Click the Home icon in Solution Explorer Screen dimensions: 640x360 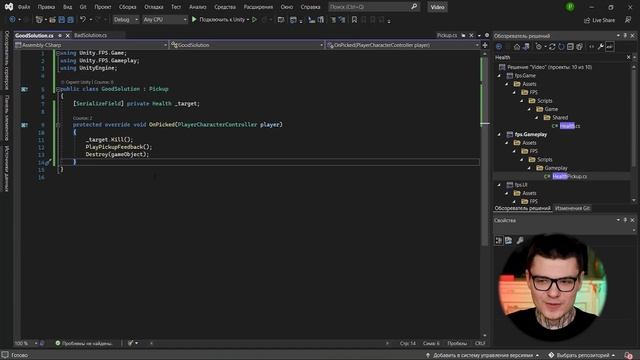point(517,47)
